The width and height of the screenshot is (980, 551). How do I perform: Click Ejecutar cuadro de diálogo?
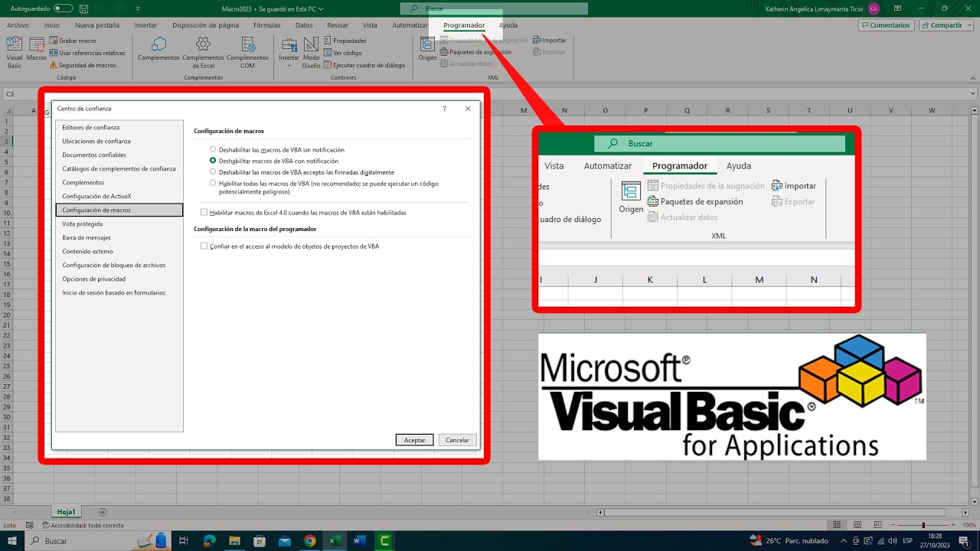tap(364, 65)
